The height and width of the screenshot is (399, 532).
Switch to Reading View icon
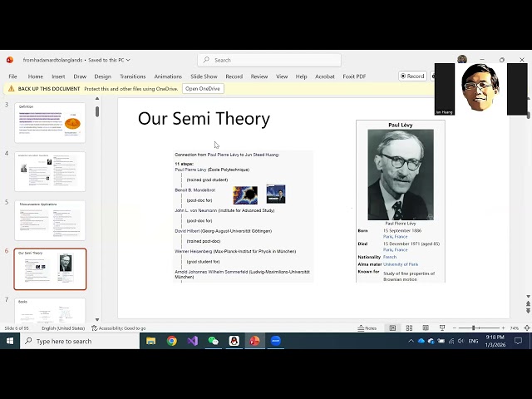coord(426,328)
